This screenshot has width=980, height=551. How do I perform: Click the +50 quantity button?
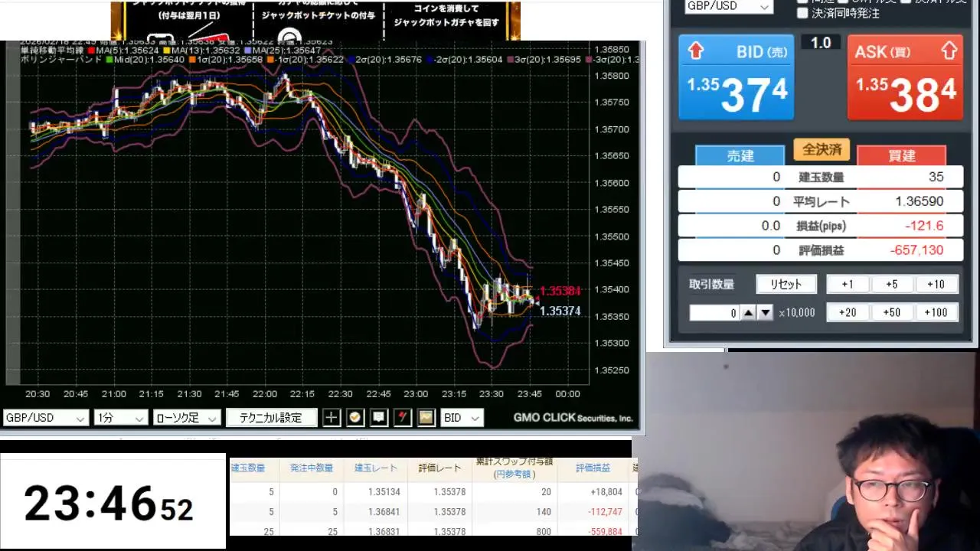pos(892,312)
